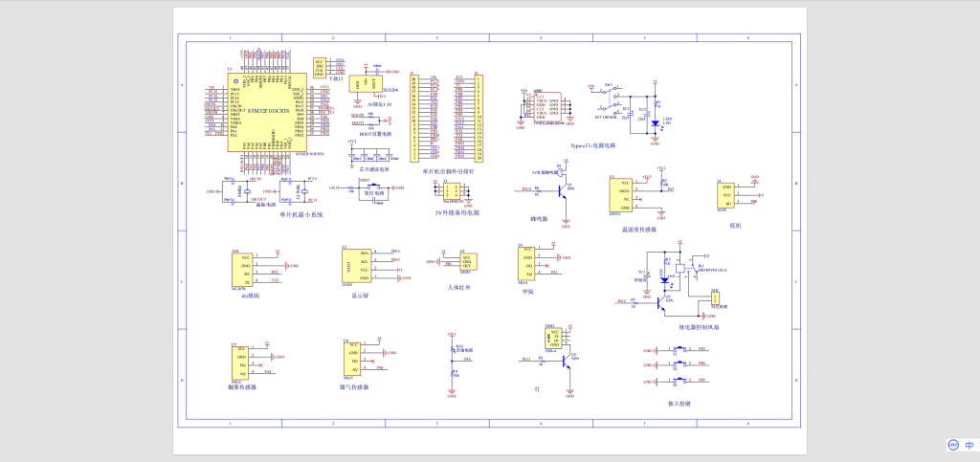The height and width of the screenshot is (462, 980).
Task: Select the J2 pin header connector
Action: click(479, 120)
